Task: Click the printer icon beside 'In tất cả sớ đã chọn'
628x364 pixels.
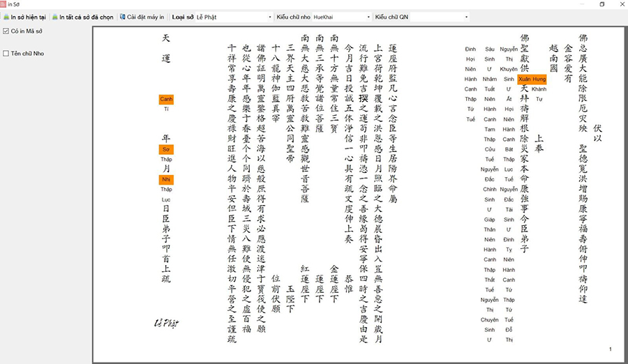Action: coord(55,17)
